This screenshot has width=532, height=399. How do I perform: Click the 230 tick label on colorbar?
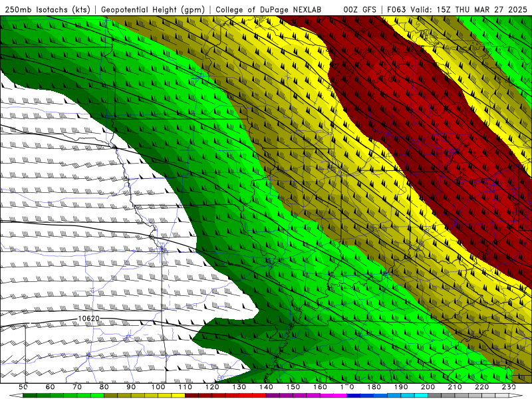click(509, 387)
